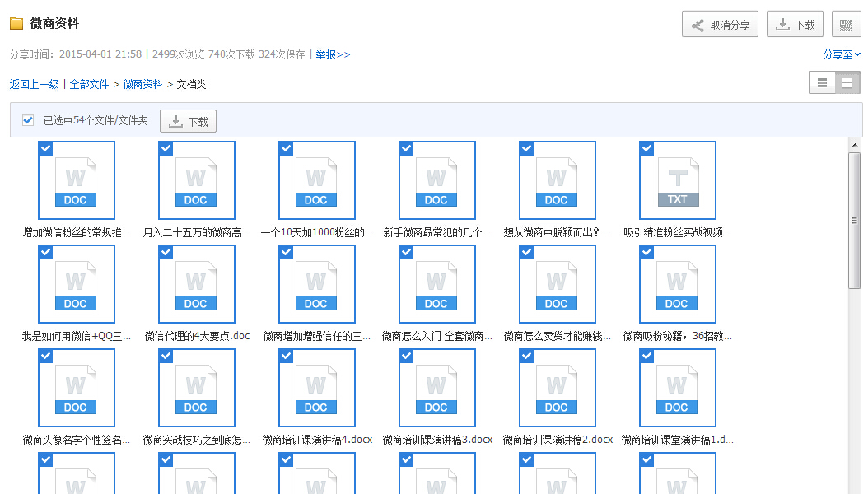Open DOC icon for 月入二十五万的微商高...

(x=196, y=180)
